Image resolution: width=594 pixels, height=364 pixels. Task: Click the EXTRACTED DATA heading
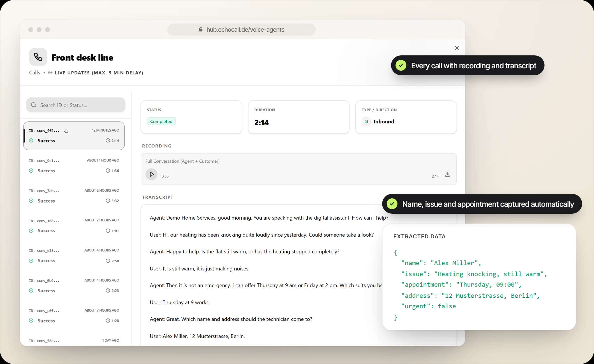point(419,236)
